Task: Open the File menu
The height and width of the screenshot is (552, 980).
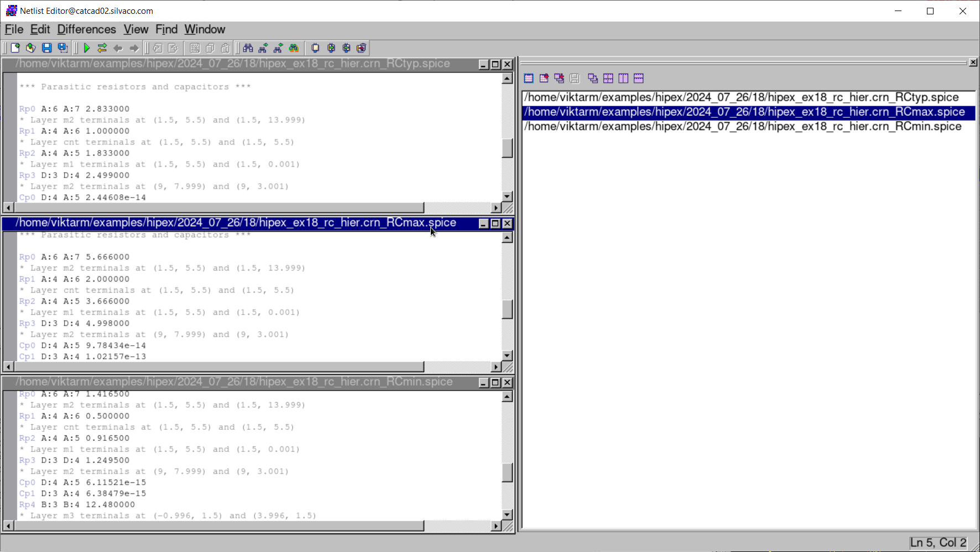Action: (x=14, y=29)
